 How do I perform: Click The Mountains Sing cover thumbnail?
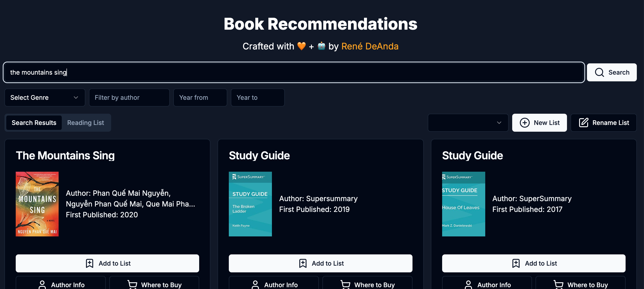[x=37, y=204]
